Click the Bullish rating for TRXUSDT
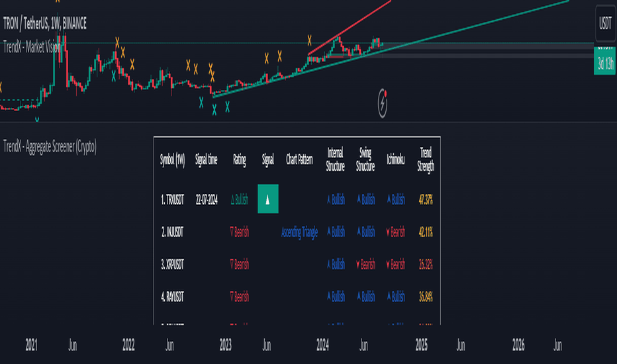 pyautogui.click(x=239, y=200)
